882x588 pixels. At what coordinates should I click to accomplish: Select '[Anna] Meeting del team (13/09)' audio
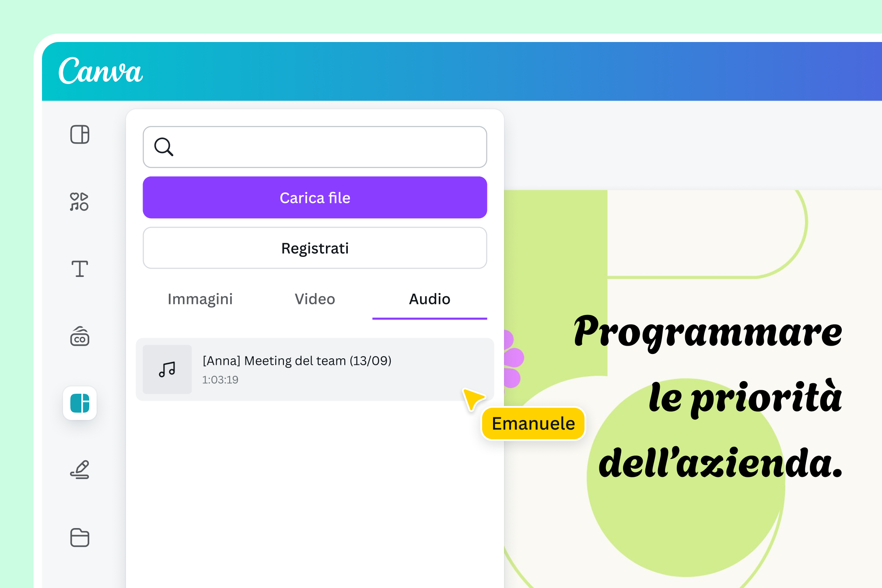(x=315, y=369)
